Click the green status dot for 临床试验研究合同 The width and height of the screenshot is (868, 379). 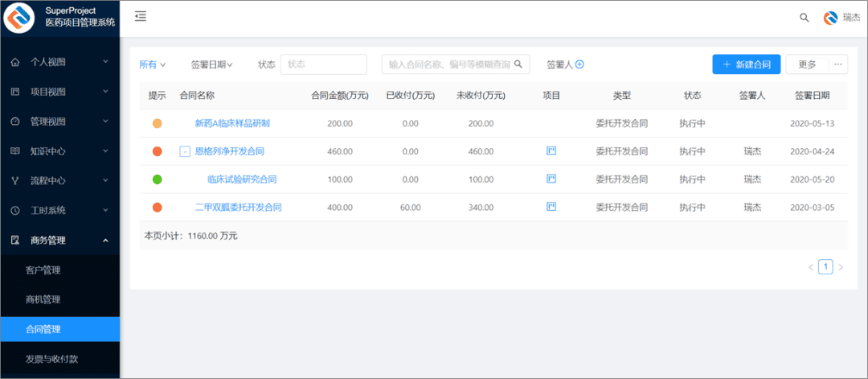click(x=158, y=179)
